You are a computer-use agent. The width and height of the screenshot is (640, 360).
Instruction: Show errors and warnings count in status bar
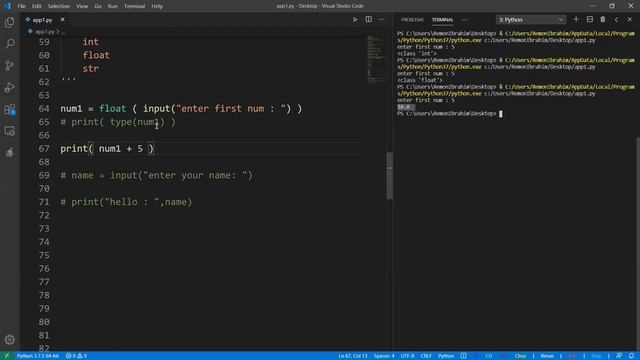click(76, 356)
